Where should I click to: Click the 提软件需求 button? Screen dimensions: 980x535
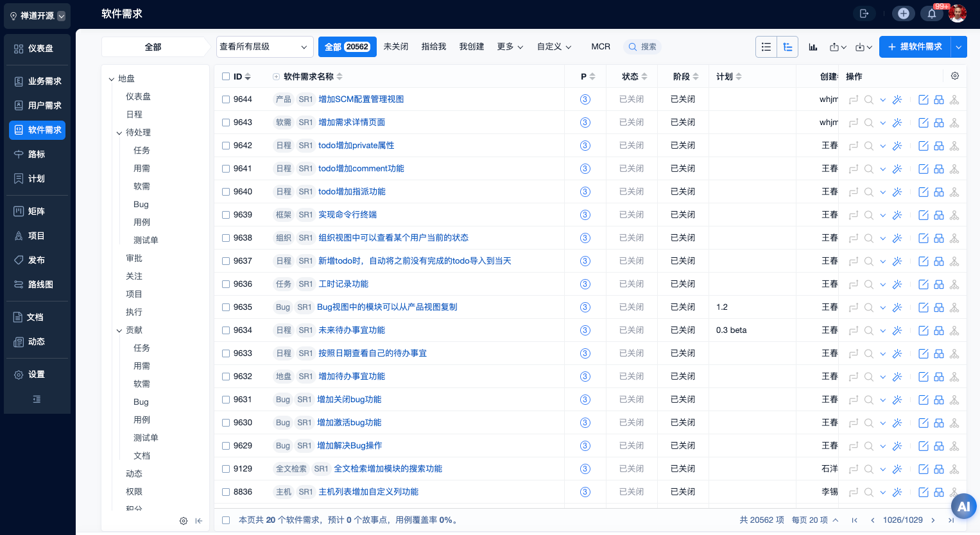pos(915,47)
